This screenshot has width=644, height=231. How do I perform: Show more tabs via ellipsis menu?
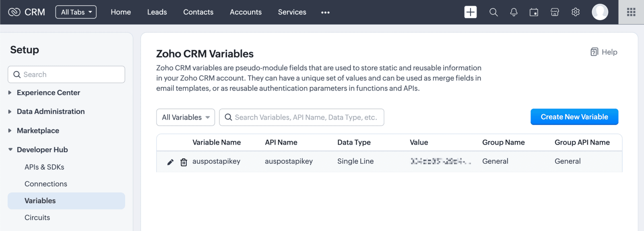coord(325,12)
